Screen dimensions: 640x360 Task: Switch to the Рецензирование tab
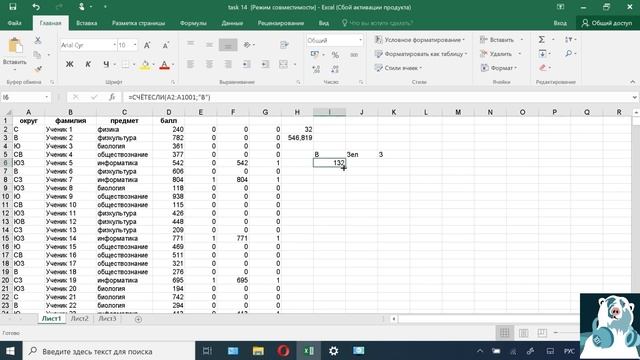tap(280, 23)
